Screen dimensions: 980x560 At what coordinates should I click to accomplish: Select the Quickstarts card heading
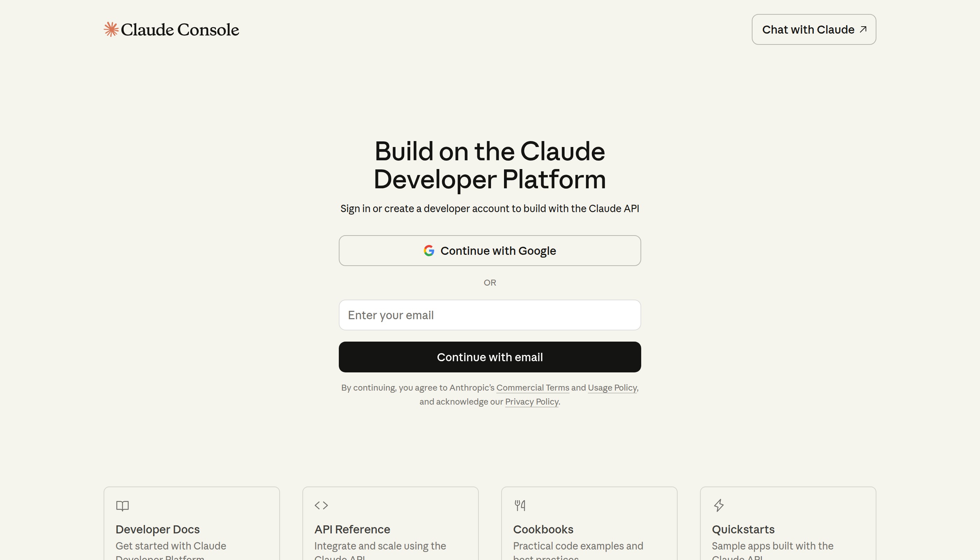click(x=743, y=529)
